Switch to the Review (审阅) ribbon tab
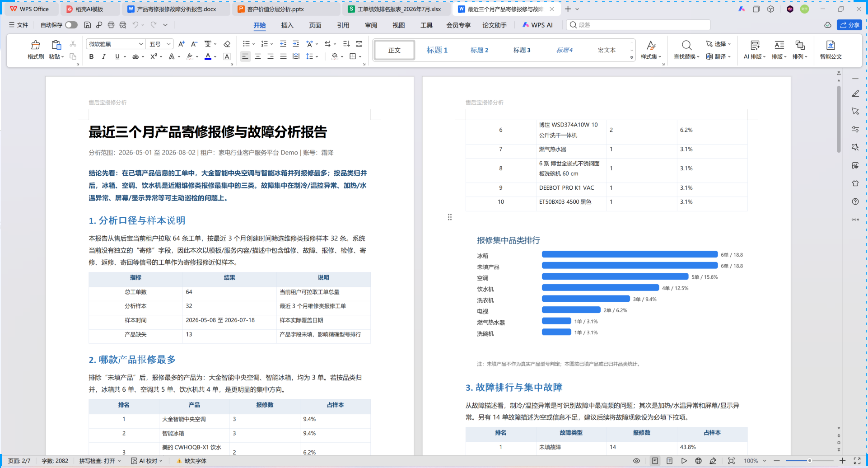Image resolution: width=868 pixels, height=468 pixels. (x=371, y=25)
